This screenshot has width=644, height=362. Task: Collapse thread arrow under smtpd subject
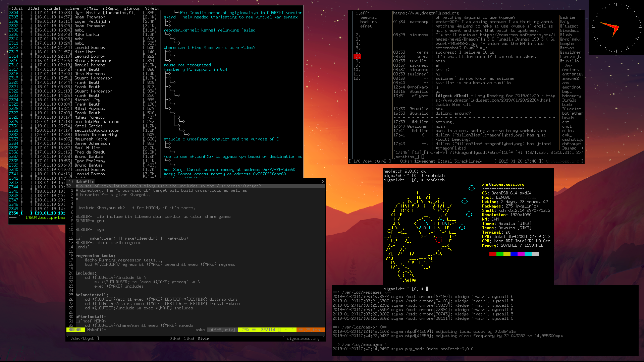[168, 21]
